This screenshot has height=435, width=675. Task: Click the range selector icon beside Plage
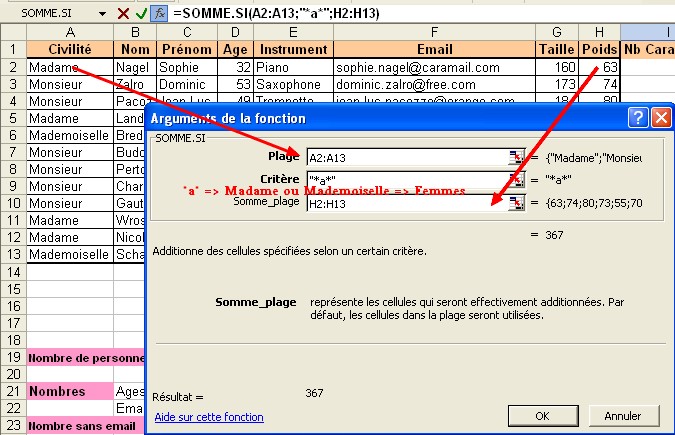[x=516, y=158]
